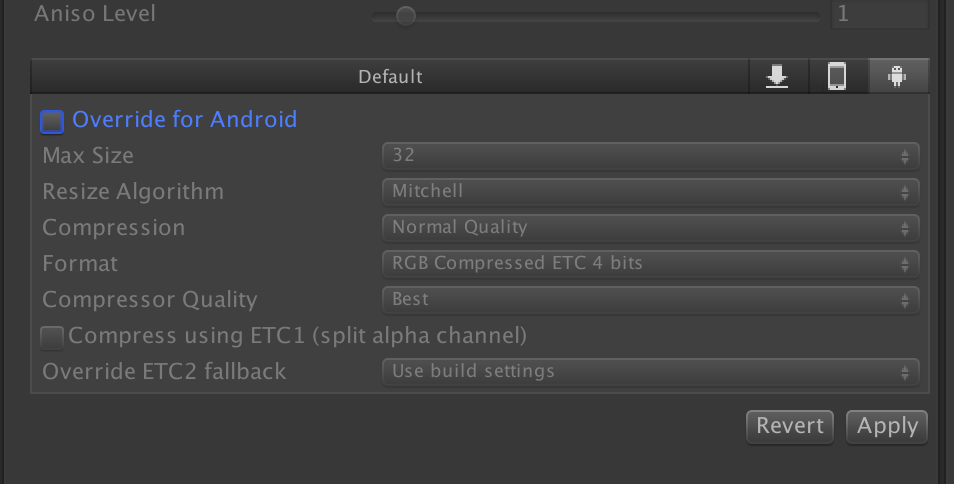Screen dimensions: 954x484
Task: Open the Max Size dropdown
Action: tap(649, 156)
